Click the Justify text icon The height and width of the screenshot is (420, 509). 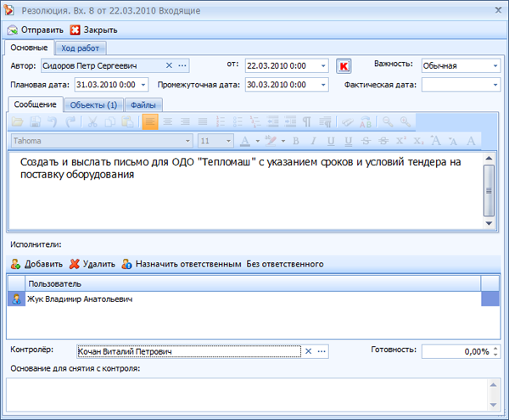click(x=203, y=121)
